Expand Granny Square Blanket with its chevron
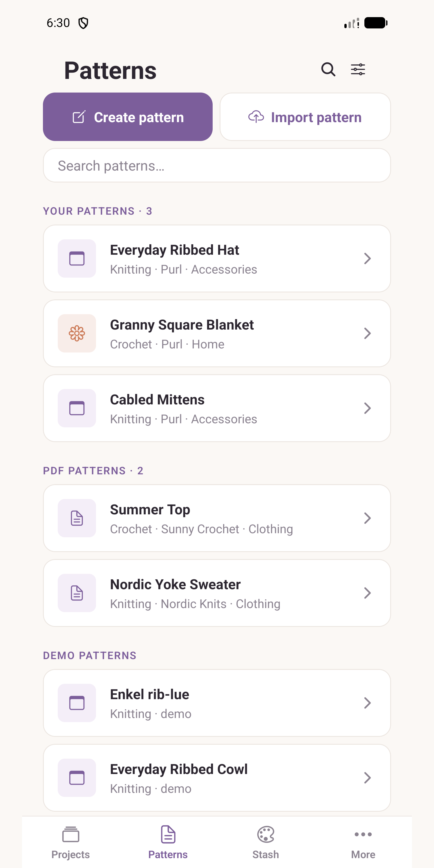Viewport: 434px width, 868px height. coord(367,333)
